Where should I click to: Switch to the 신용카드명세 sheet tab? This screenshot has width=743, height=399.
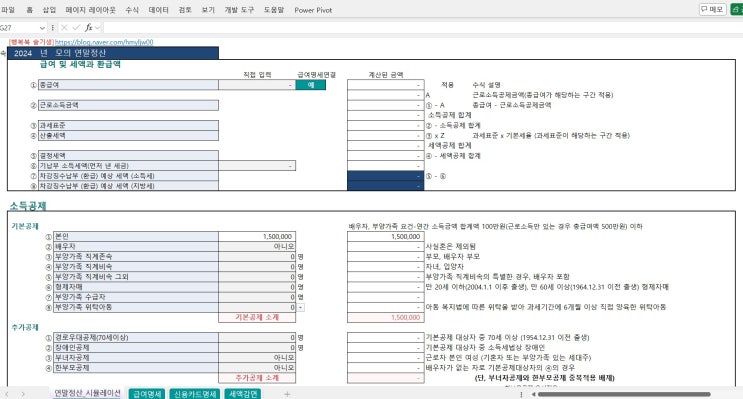pos(195,394)
